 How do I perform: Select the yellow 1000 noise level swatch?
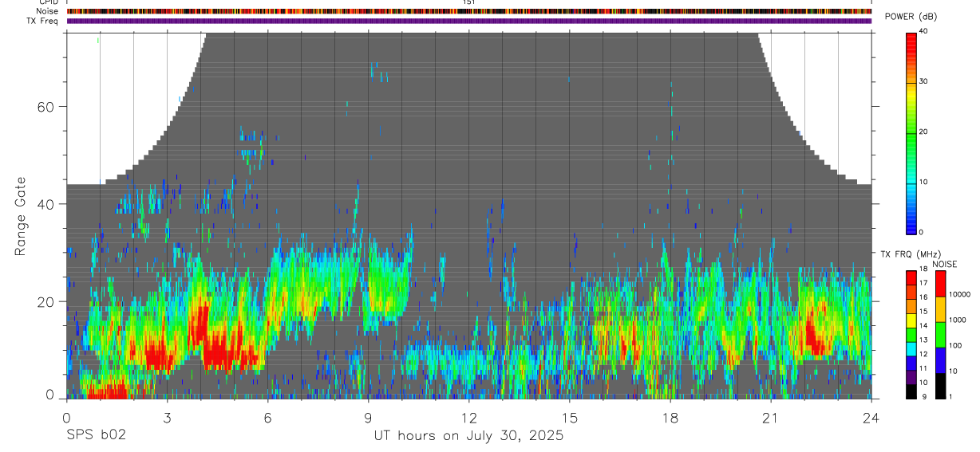click(x=940, y=309)
